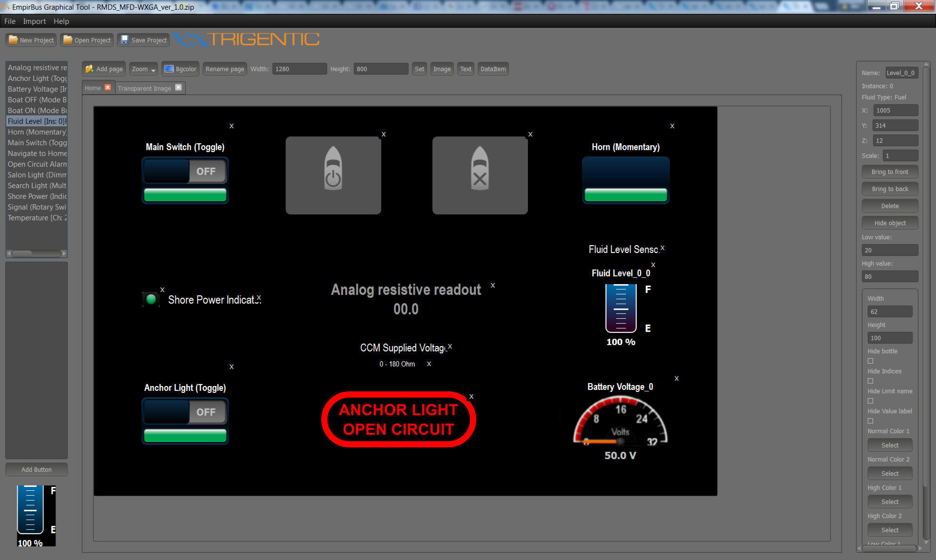Viewport: 936px width, 560px height.
Task: Click the Rename page button
Action: 225,69
